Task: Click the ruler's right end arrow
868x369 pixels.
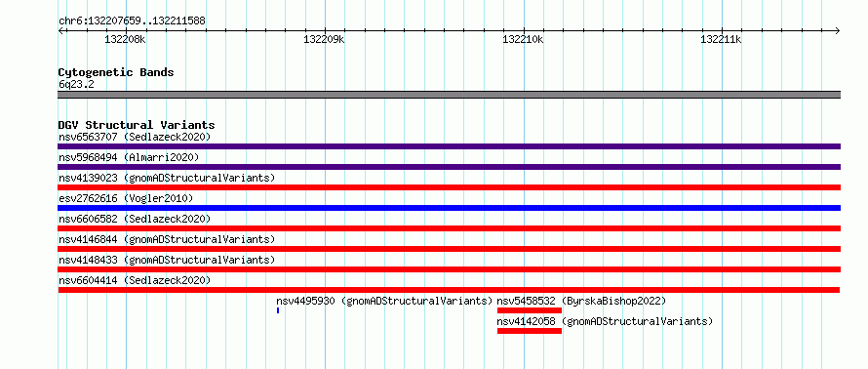Action: [838, 30]
